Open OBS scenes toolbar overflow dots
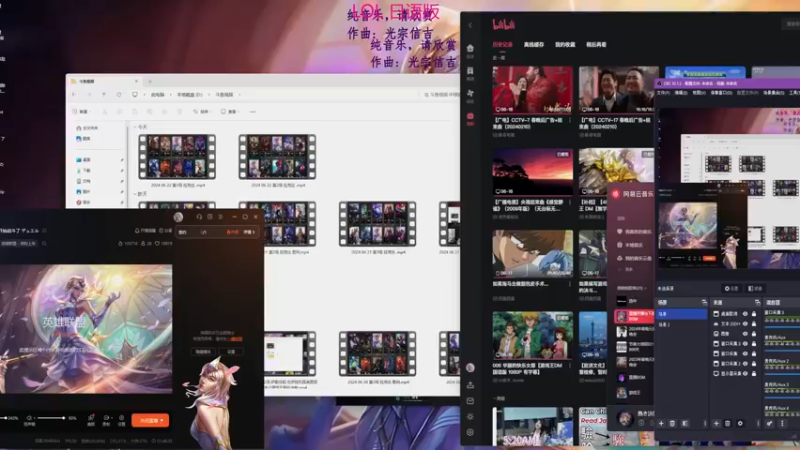Viewport: 800px width, 450px height. (x=705, y=423)
